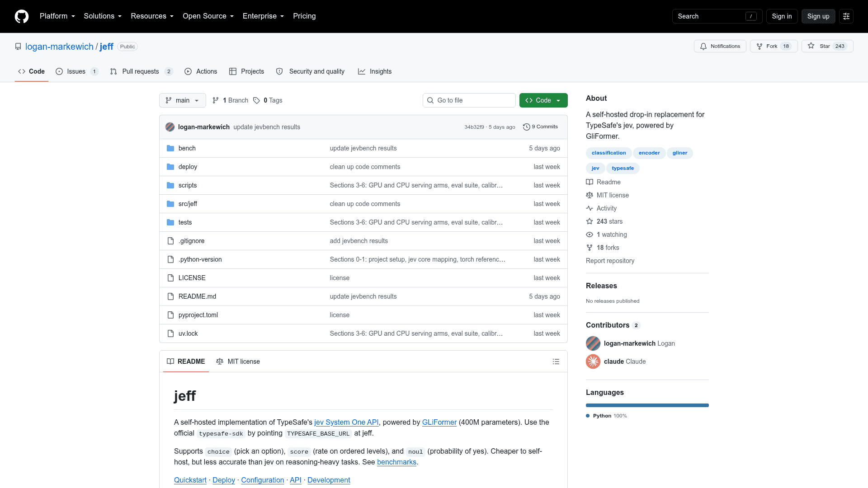Click the src/jeff folder icon
The image size is (868, 488).
tap(170, 204)
